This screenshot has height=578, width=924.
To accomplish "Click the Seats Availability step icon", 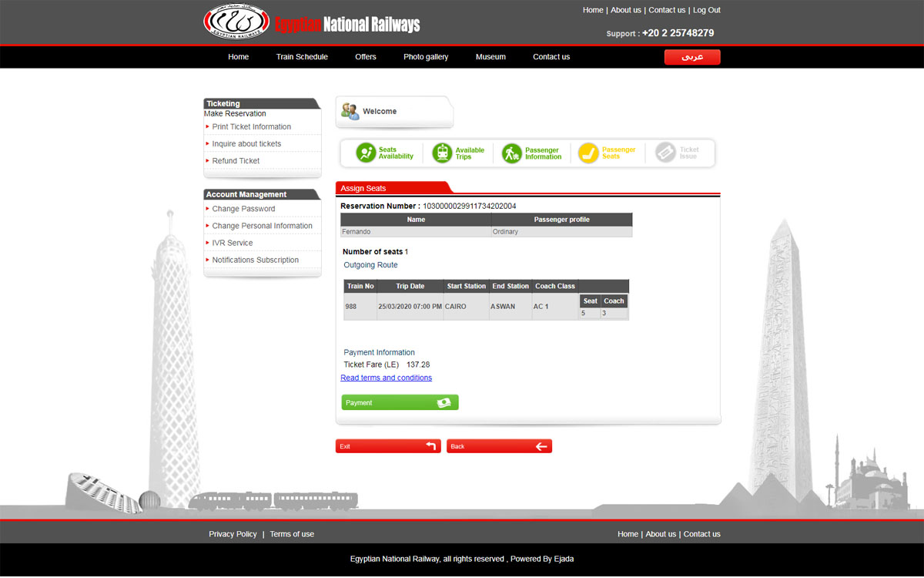I will click(366, 153).
